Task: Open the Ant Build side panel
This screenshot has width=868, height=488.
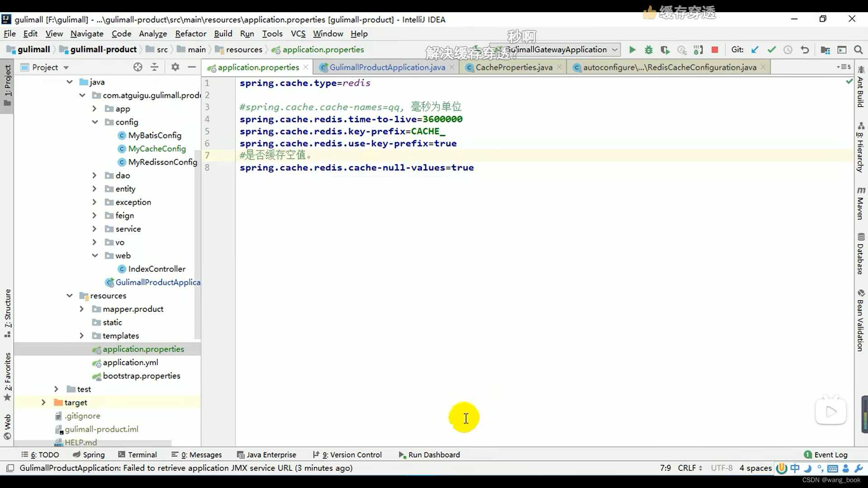Action: click(860, 87)
